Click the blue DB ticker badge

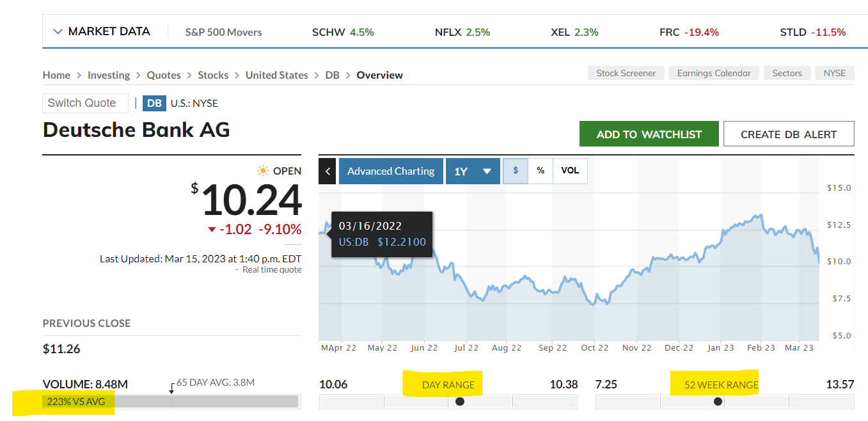click(154, 103)
